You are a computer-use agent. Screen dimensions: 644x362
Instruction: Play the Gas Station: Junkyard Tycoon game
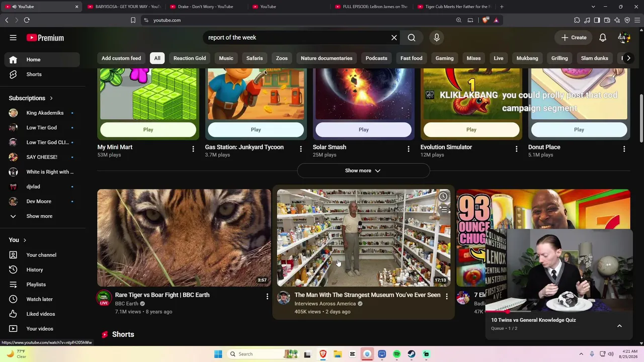tap(256, 130)
